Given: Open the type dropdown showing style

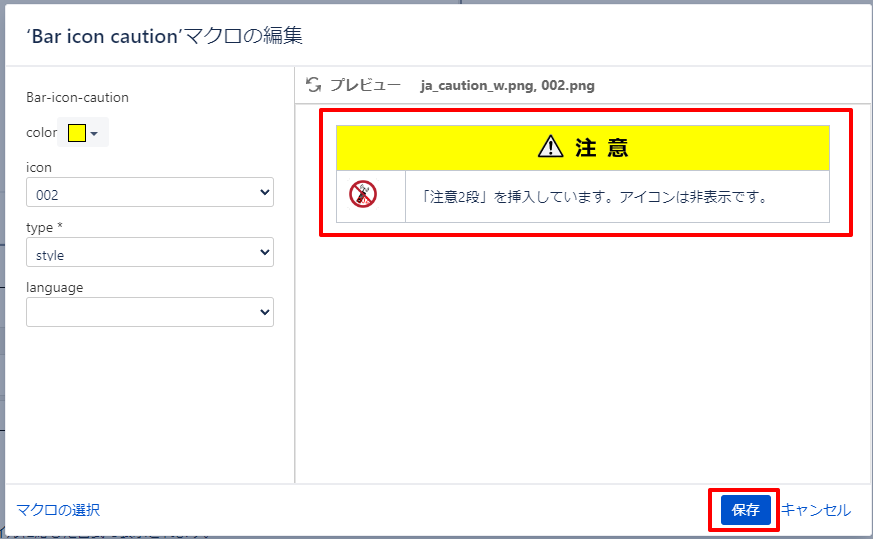Looking at the screenshot, I should click(150, 252).
